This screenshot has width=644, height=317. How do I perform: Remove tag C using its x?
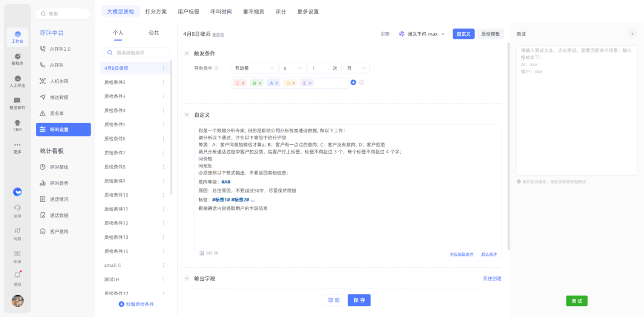243,83
